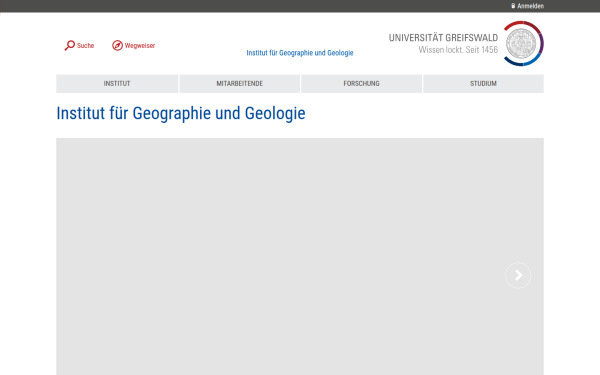Click the gray slideshow image area
This screenshot has width=600, height=375.
click(300, 256)
